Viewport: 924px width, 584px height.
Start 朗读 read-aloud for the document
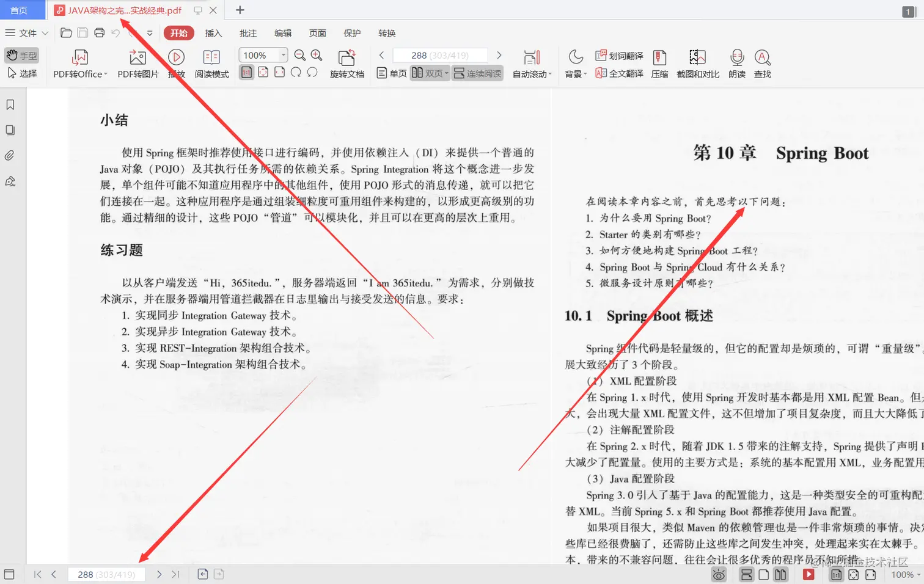737,64
